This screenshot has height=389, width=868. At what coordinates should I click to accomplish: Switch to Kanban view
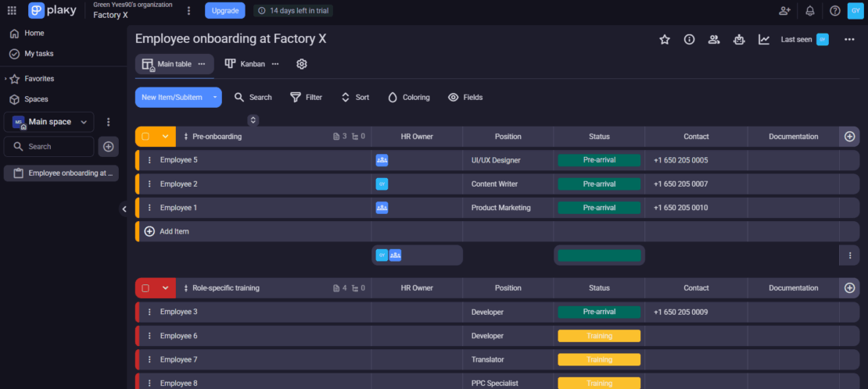[x=245, y=64]
